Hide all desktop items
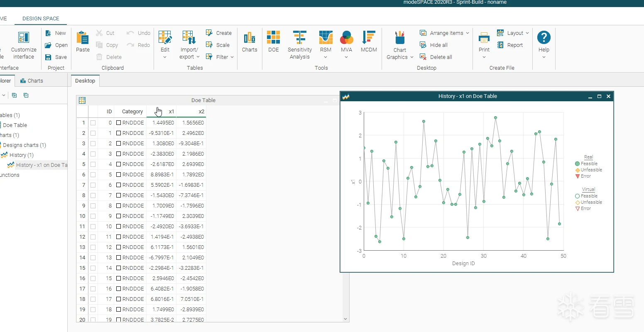The height and width of the screenshot is (332, 644). 433,45
